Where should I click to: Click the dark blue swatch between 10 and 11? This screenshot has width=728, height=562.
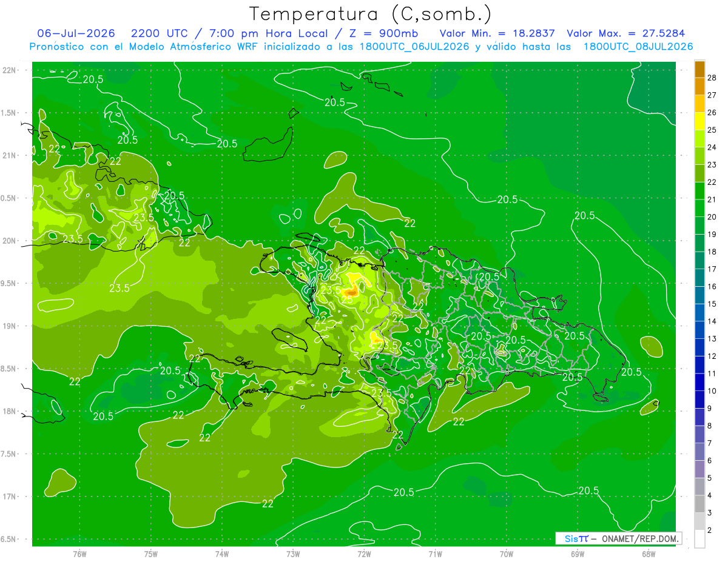click(x=699, y=383)
